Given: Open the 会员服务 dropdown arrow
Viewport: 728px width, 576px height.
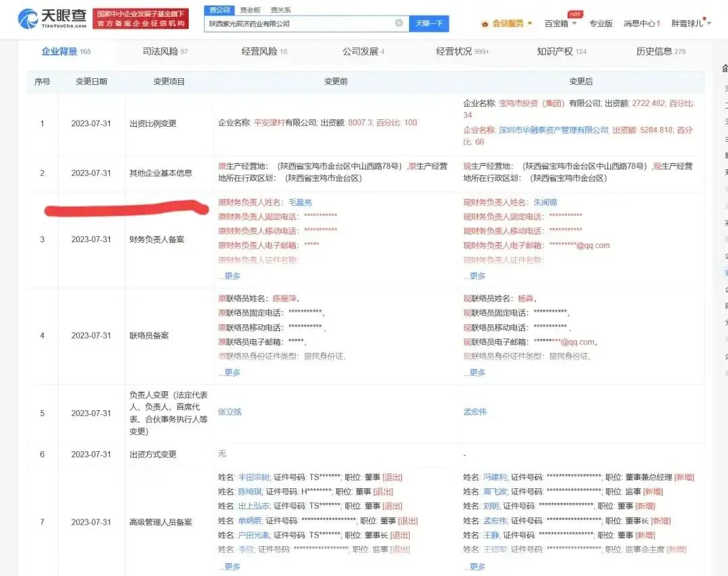Looking at the screenshot, I should click(530, 23).
